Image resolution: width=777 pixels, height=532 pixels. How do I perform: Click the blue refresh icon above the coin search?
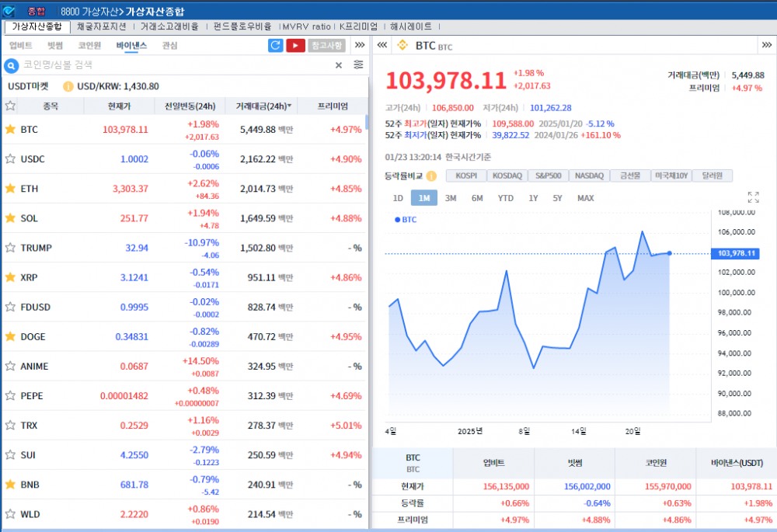click(x=275, y=46)
